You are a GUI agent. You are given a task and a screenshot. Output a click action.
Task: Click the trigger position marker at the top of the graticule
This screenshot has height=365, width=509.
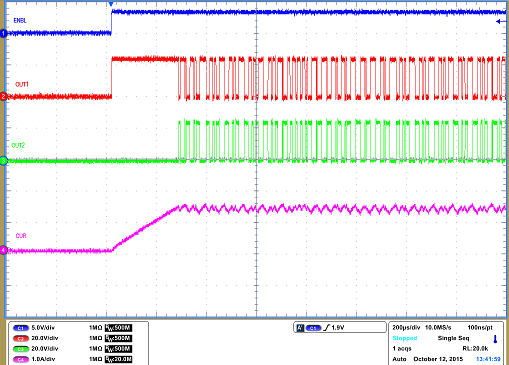click(111, 4)
